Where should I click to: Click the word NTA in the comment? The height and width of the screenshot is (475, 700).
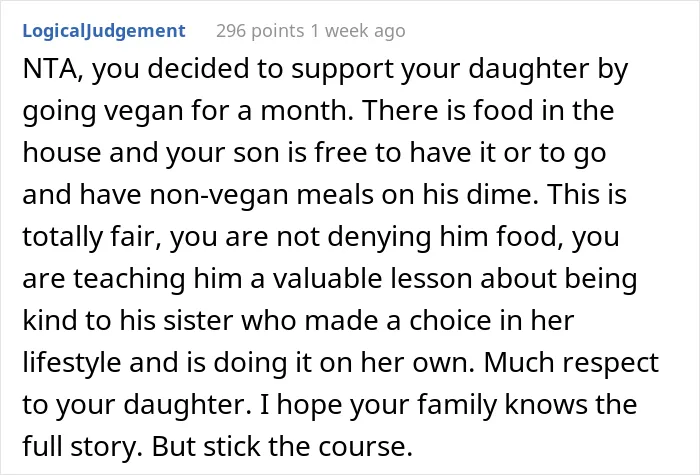point(50,69)
